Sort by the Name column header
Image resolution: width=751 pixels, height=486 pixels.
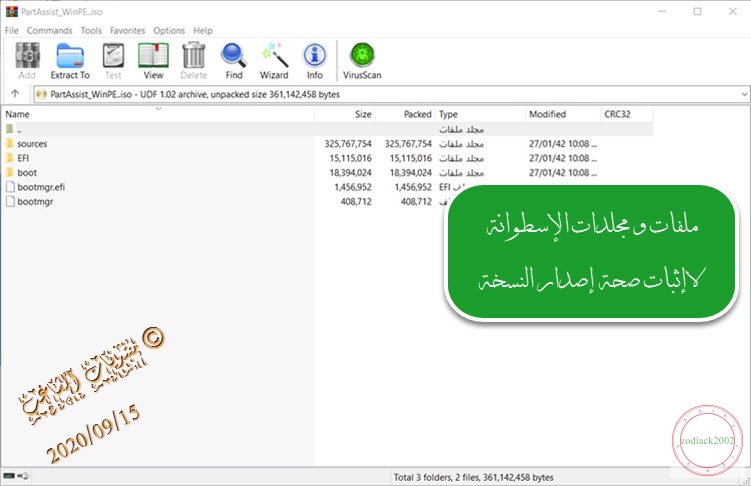(x=158, y=114)
